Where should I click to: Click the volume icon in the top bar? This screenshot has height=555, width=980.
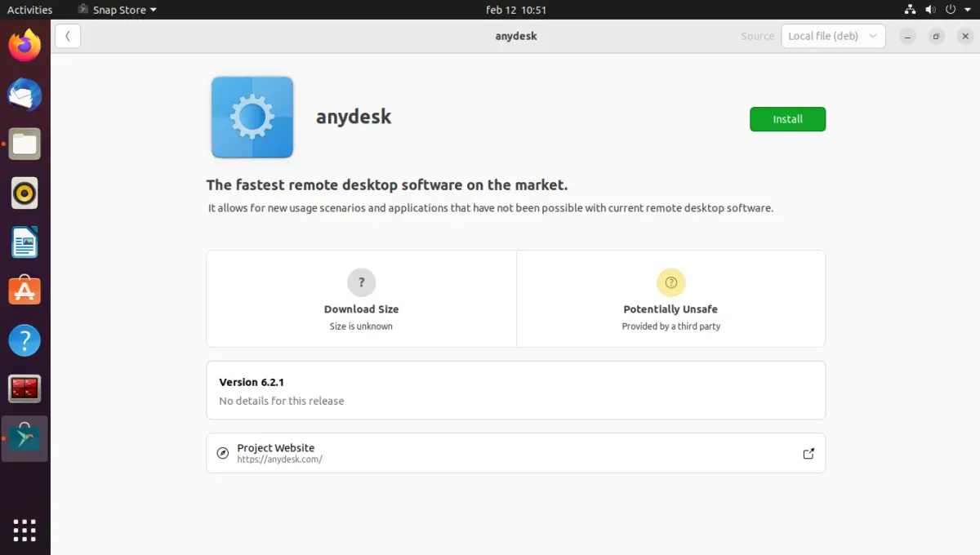click(930, 10)
